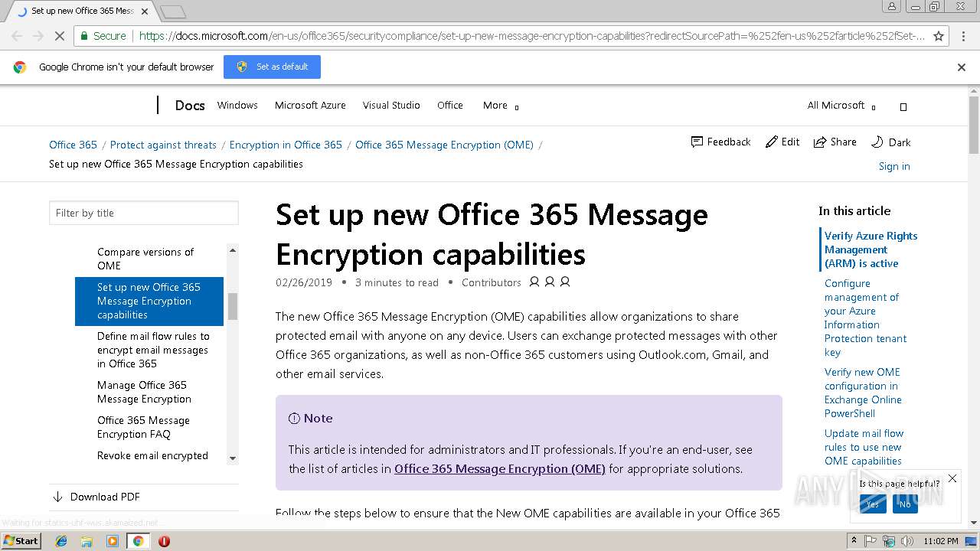This screenshot has width=980, height=551.
Task: Click the taskbar clock showing 11:02 PM
Action: [x=942, y=541]
